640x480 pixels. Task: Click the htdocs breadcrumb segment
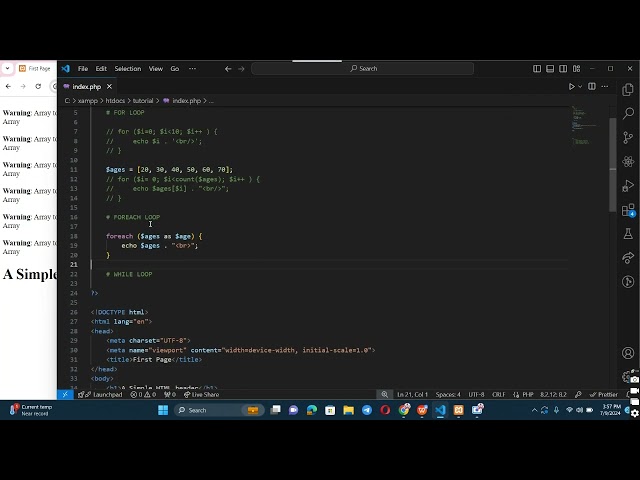click(115, 101)
